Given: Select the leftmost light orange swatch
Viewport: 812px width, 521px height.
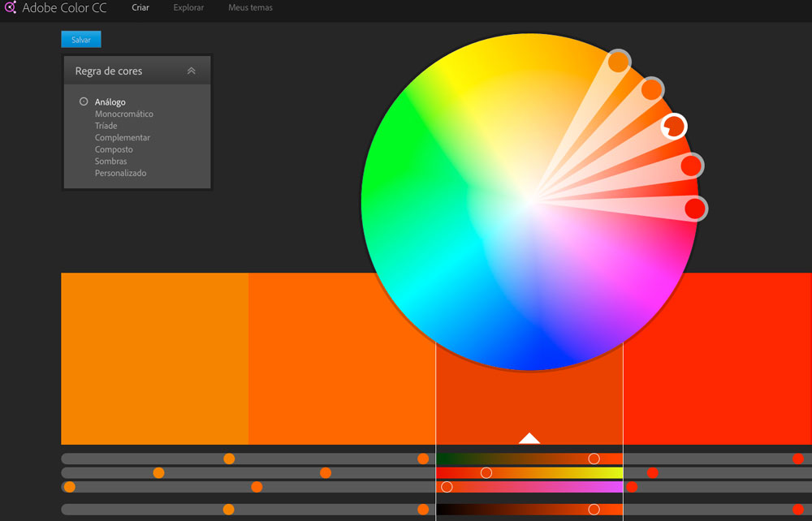Looking at the screenshot, I should 155,359.
